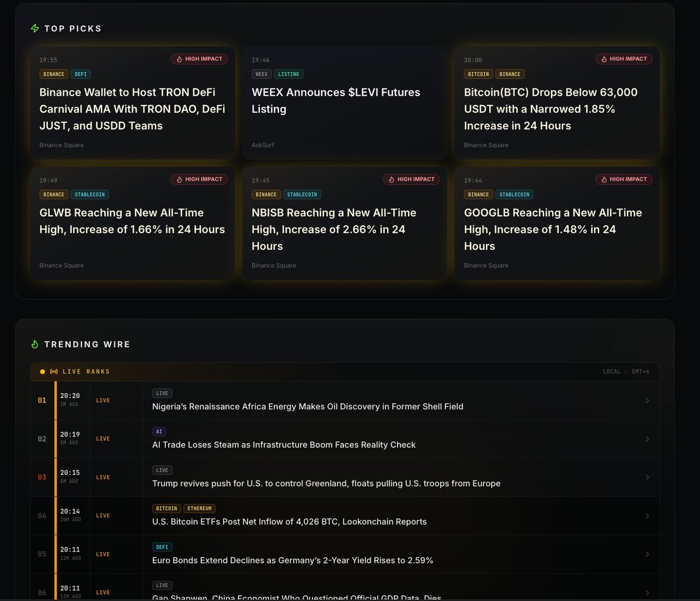
Task: Expand the Trump Greenland row chevron
Action: coord(647,477)
